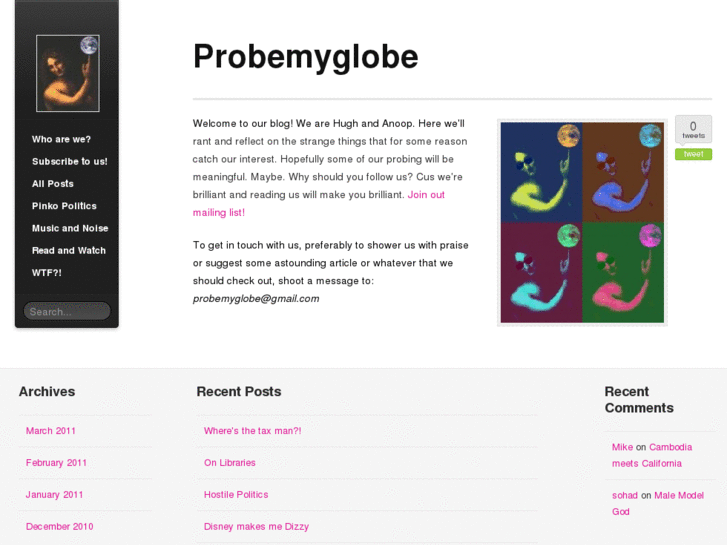The image size is (727, 545).
Task: Open 'Music and Noise' section
Action: [70, 228]
